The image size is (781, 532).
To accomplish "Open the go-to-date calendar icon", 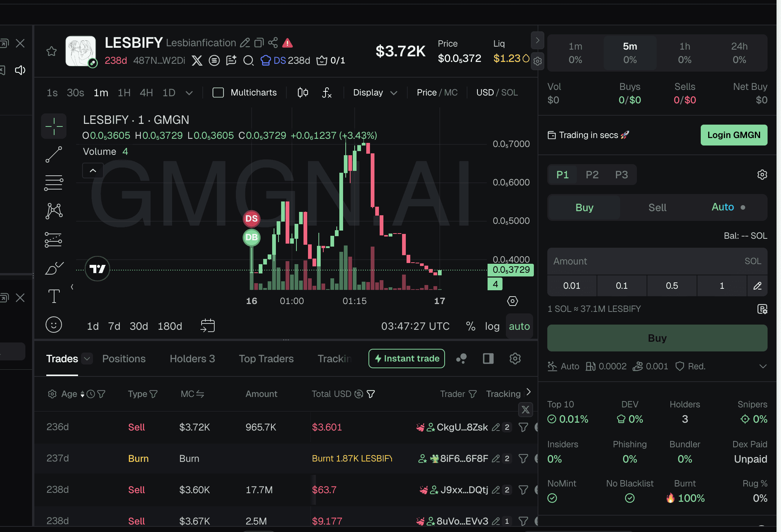I will 208,326.
